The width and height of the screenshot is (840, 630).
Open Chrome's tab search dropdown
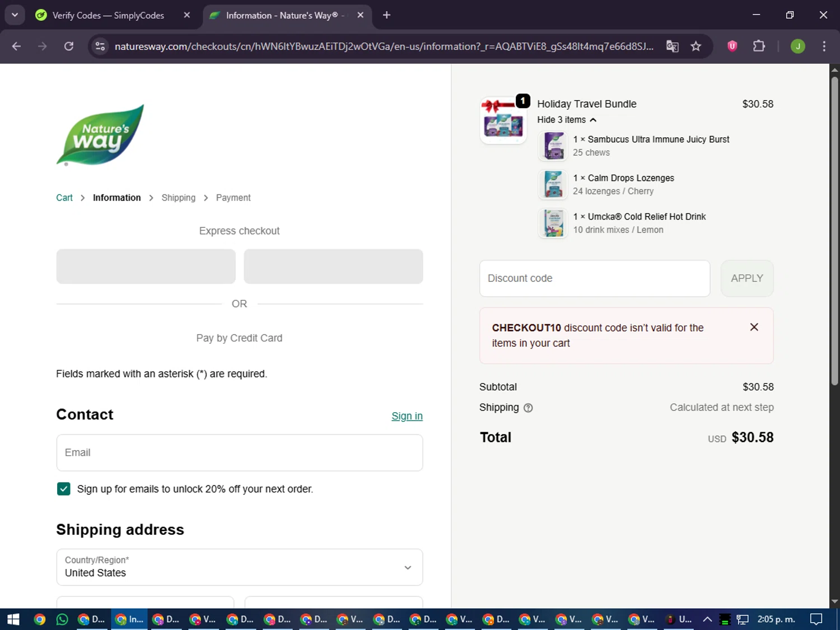click(x=15, y=15)
